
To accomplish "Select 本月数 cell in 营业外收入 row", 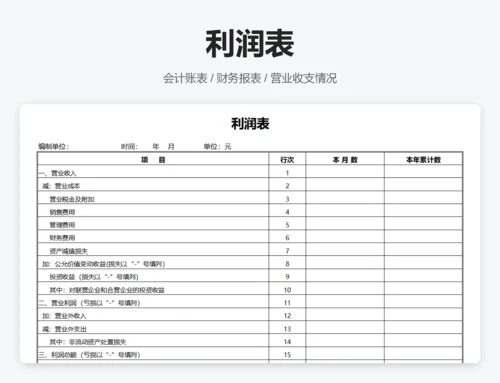I will click(345, 315).
